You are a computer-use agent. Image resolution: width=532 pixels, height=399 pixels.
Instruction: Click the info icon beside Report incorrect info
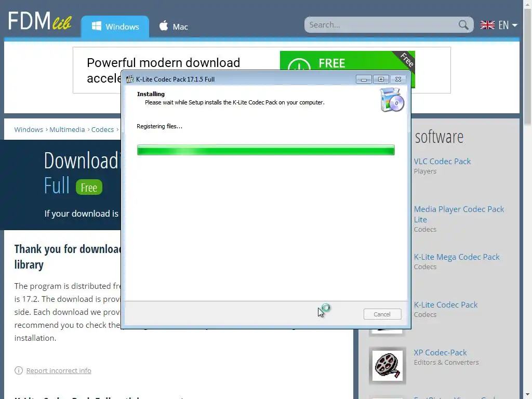point(18,370)
